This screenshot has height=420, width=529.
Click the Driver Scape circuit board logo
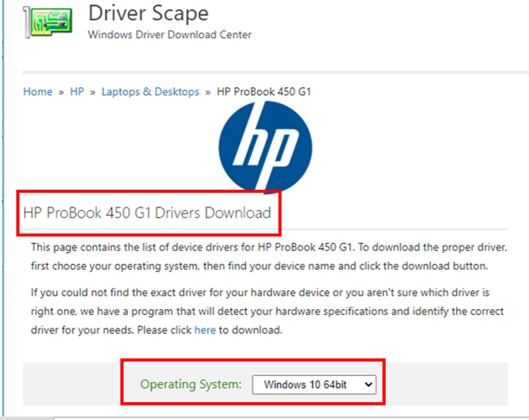click(48, 22)
